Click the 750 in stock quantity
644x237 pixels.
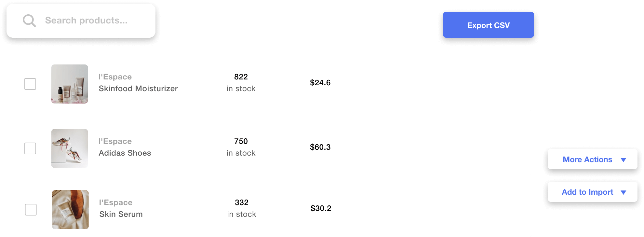point(241,147)
